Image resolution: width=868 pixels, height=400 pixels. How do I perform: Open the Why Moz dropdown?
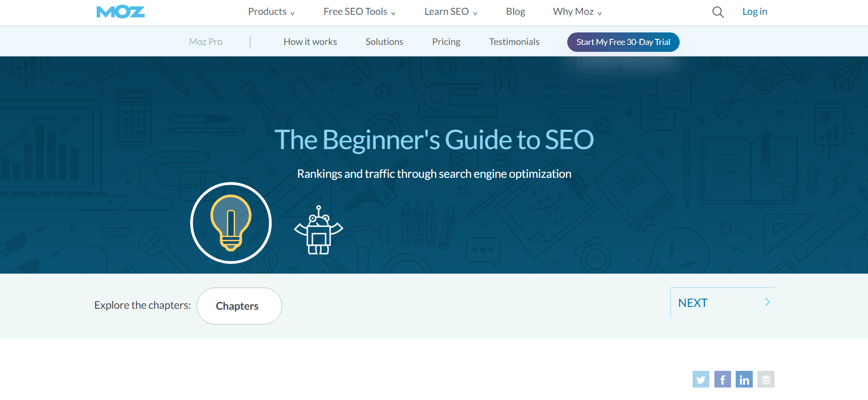[x=577, y=12]
